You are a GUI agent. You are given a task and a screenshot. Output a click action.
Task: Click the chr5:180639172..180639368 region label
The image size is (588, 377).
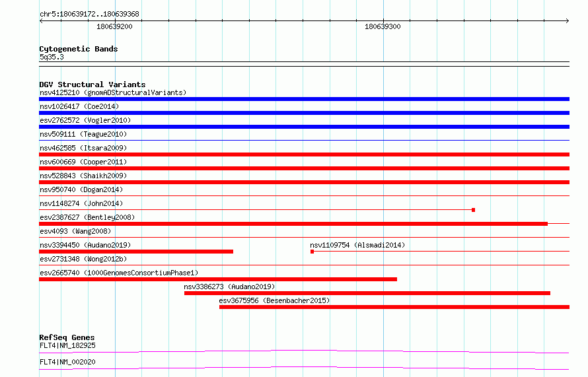click(x=89, y=14)
